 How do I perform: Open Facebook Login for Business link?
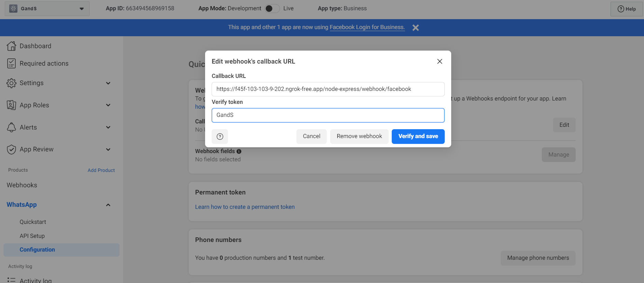click(x=367, y=27)
